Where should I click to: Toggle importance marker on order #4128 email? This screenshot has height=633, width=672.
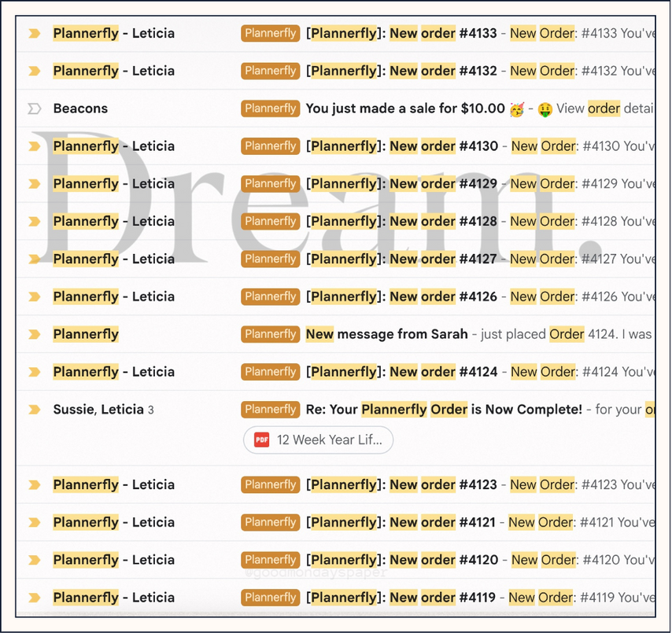(x=35, y=222)
